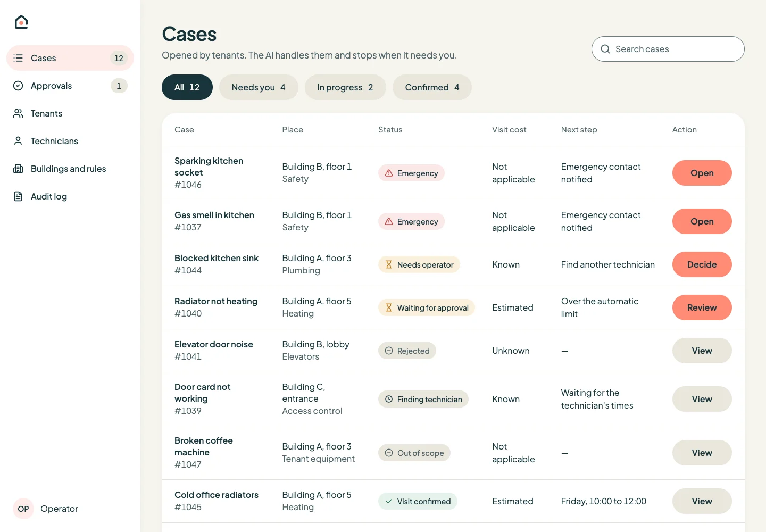Click the minus-circle icon in Rejected badge
The height and width of the screenshot is (532, 766).
click(x=389, y=351)
